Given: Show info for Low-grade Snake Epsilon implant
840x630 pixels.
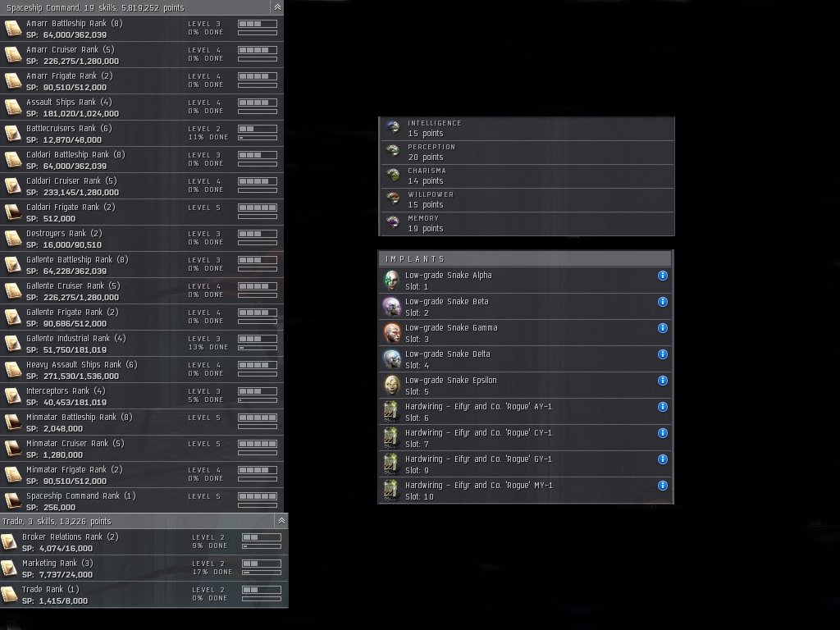Looking at the screenshot, I should coord(663,381).
